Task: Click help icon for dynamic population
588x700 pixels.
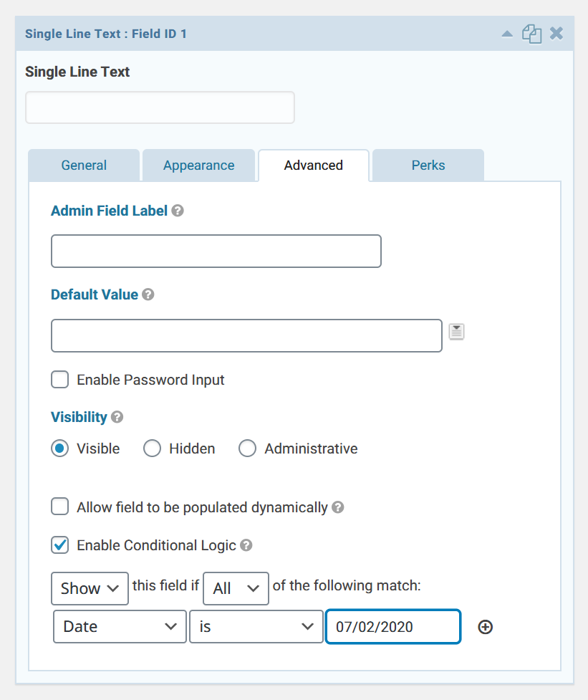Action: [x=338, y=507]
